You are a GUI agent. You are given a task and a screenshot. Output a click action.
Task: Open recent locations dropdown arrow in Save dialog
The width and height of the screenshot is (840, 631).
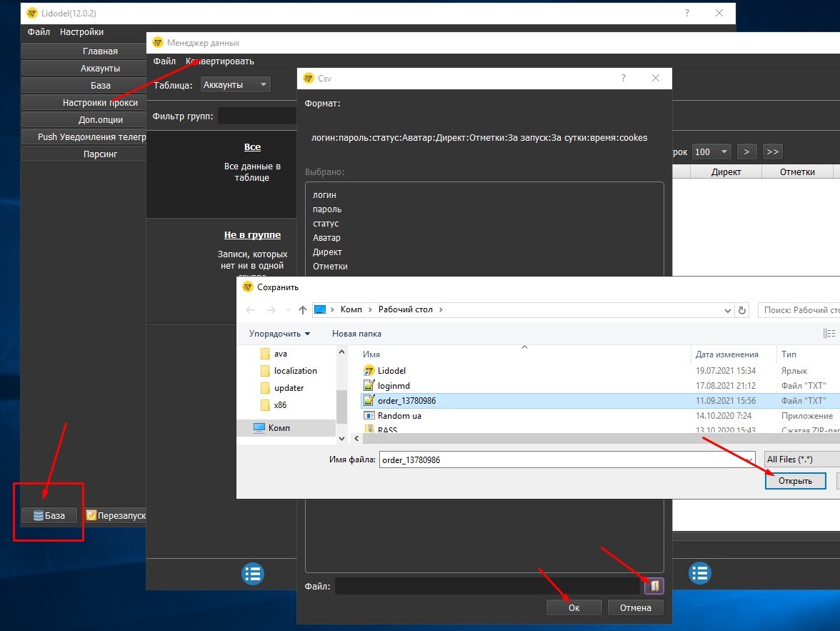pyautogui.click(x=289, y=310)
